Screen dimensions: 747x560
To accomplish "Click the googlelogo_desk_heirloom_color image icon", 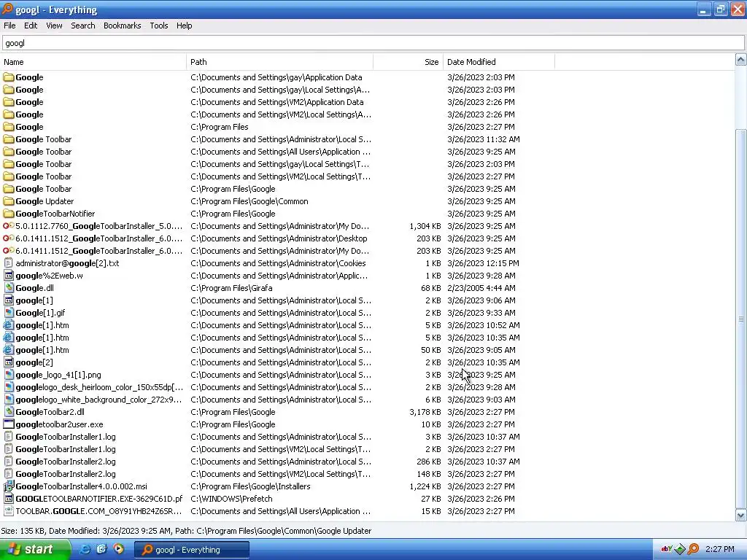I will point(9,387).
